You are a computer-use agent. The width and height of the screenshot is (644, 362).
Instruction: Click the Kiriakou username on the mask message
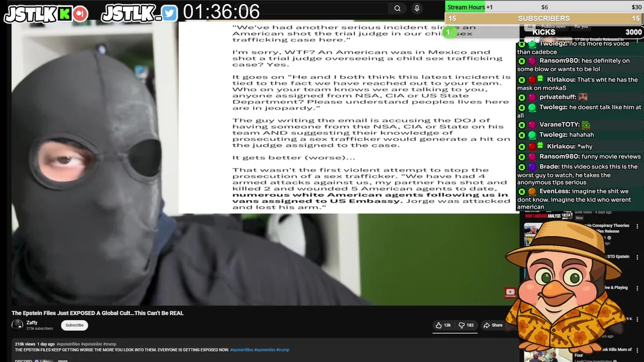pyautogui.click(x=561, y=80)
